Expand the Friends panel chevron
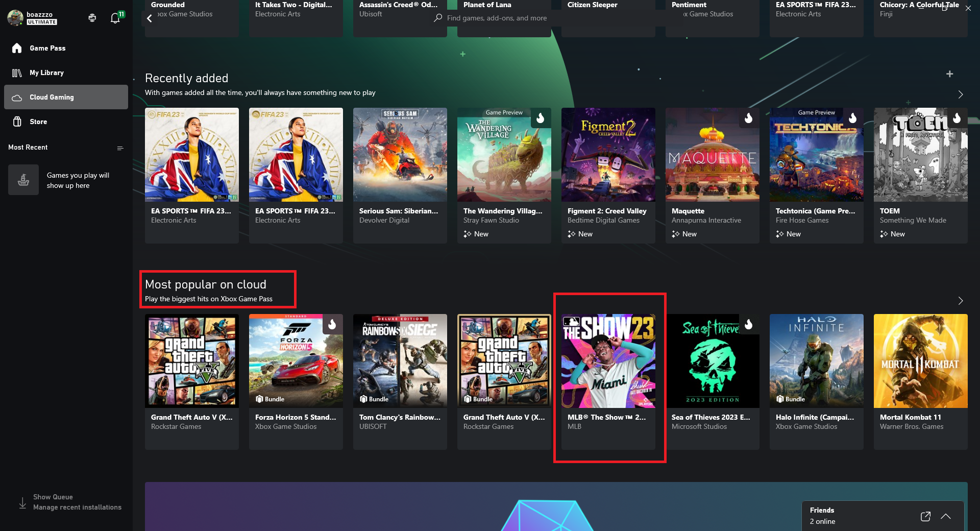980x531 pixels. [946, 516]
